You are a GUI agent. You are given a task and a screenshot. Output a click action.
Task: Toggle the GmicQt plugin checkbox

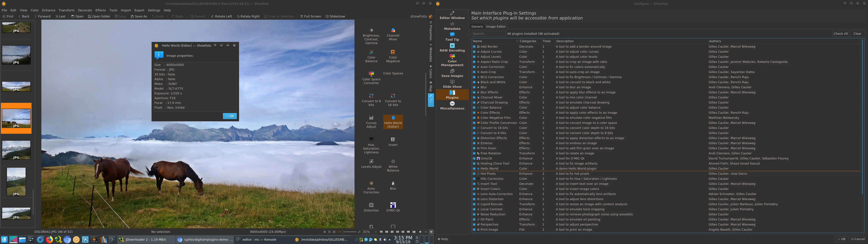click(474, 158)
